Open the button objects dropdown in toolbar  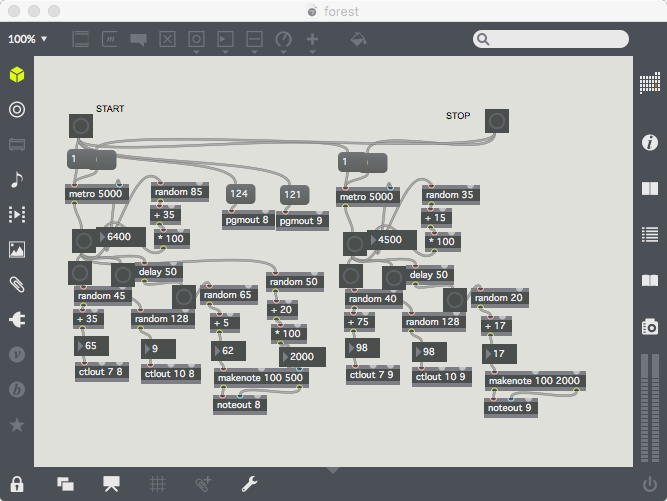click(196, 42)
